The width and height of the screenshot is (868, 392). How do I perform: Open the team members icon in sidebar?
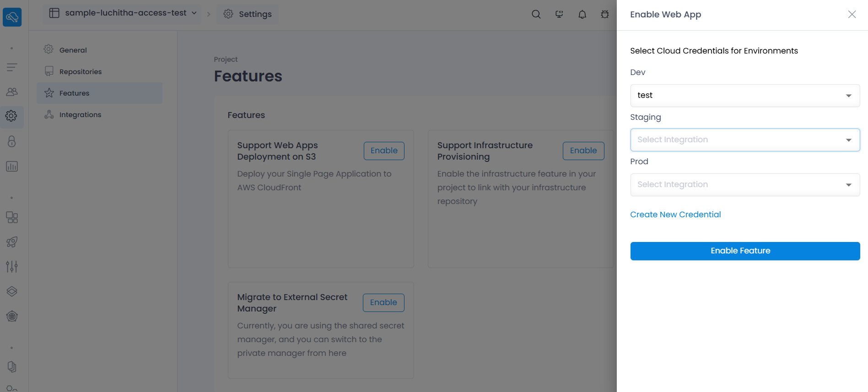pos(12,92)
